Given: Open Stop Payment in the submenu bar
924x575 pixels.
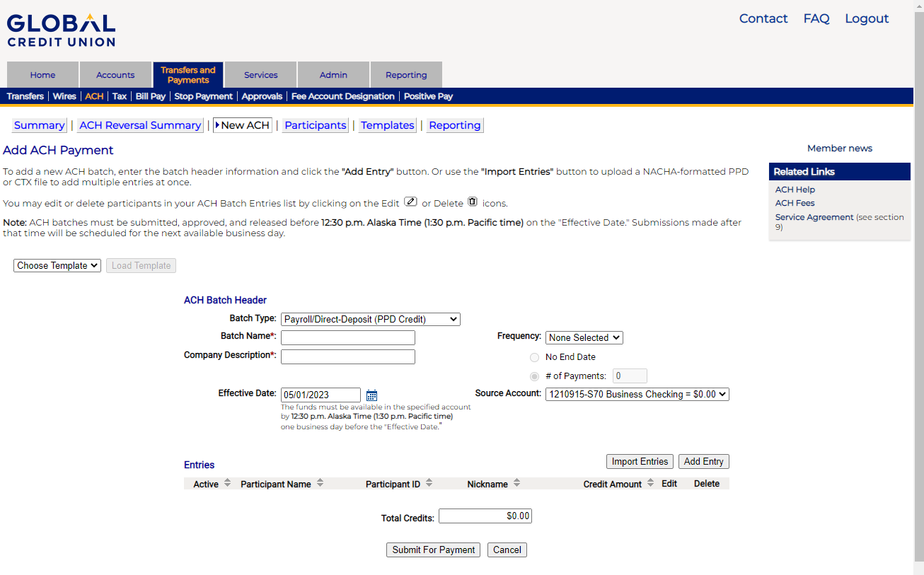Looking at the screenshot, I should pyautogui.click(x=203, y=96).
